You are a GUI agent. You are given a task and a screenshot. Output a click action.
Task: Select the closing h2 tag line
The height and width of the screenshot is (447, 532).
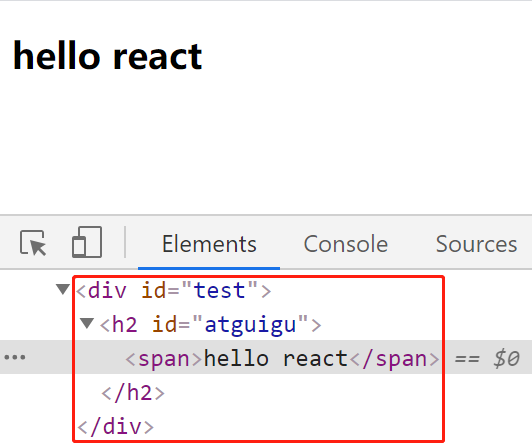pyautogui.click(x=133, y=393)
